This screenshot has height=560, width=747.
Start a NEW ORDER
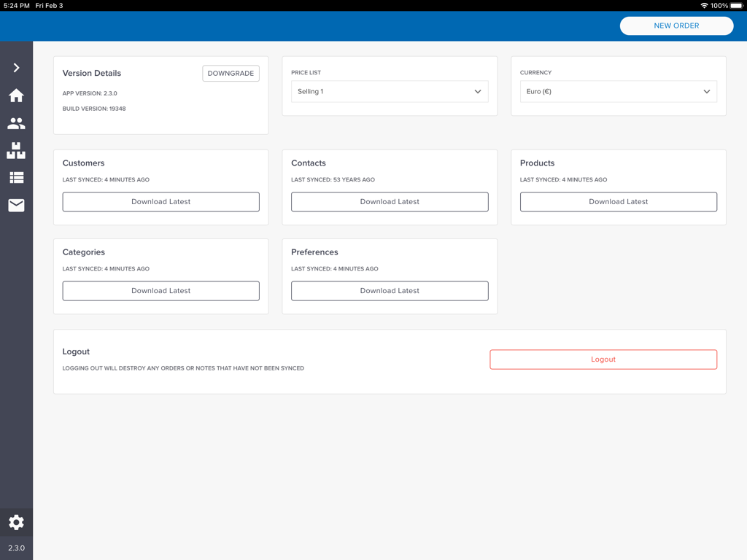(x=676, y=25)
